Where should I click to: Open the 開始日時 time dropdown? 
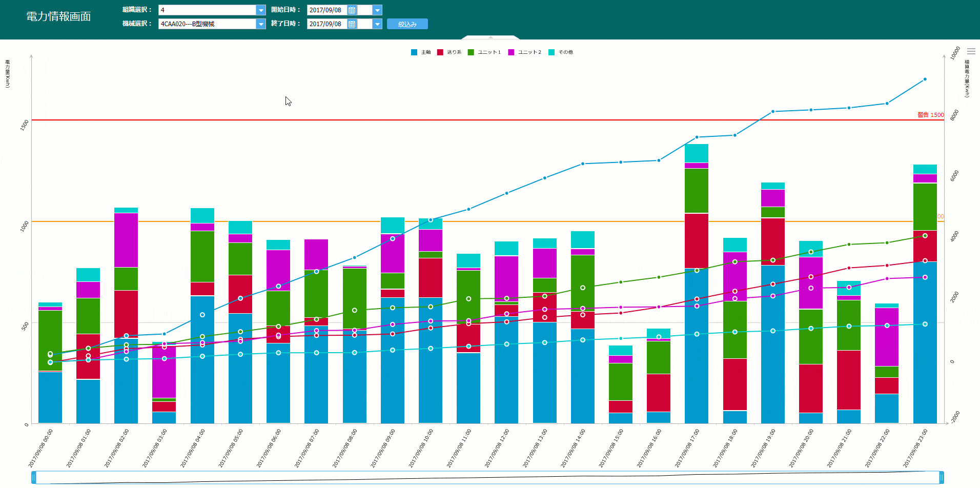click(x=377, y=10)
